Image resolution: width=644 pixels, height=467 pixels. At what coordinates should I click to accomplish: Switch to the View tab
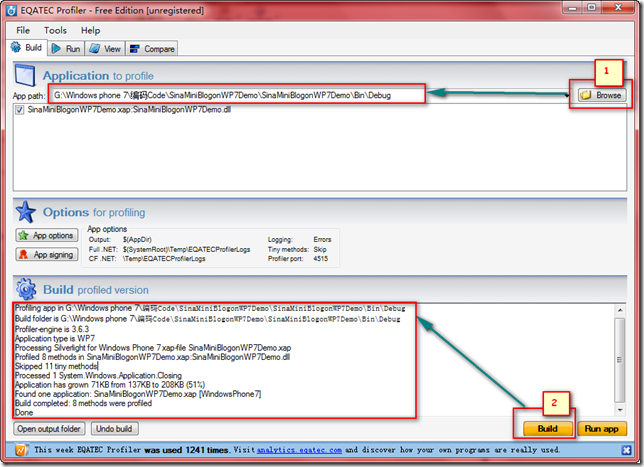pyautogui.click(x=105, y=48)
